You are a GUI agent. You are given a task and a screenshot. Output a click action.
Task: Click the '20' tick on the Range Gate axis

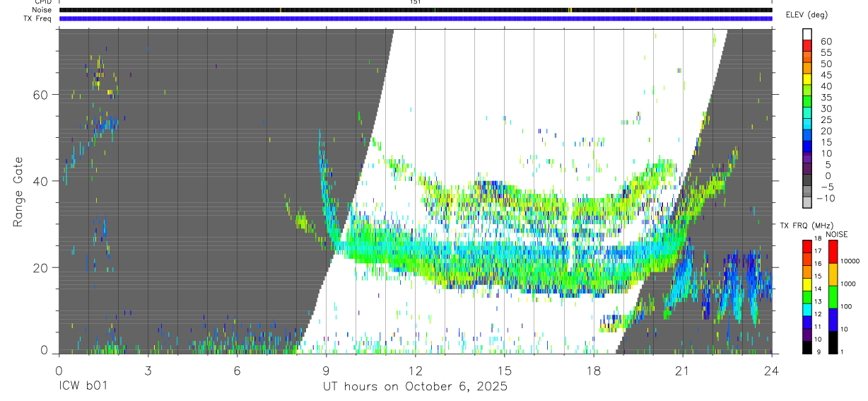[x=41, y=267]
